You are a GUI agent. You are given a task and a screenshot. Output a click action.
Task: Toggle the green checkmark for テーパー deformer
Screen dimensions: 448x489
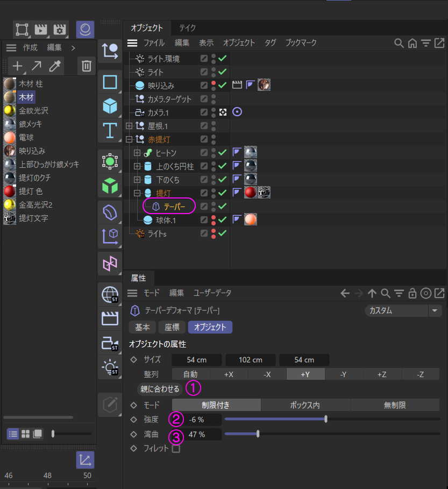pos(222,206)
